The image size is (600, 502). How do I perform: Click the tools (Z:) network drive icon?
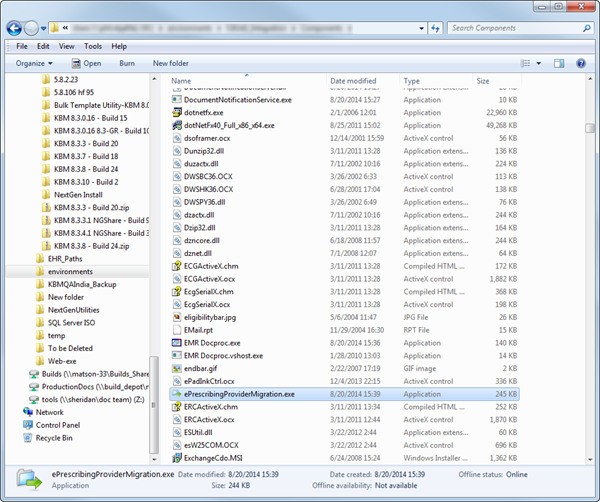click(34, 400)
